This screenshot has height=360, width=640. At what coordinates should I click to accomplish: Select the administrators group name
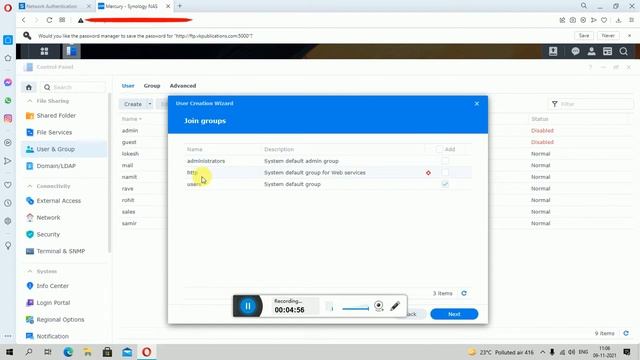[x=206, y=161]
